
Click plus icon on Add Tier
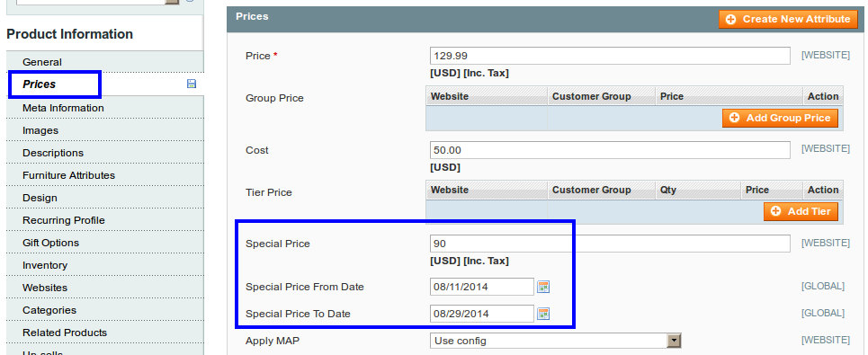(x=775, y=211)
